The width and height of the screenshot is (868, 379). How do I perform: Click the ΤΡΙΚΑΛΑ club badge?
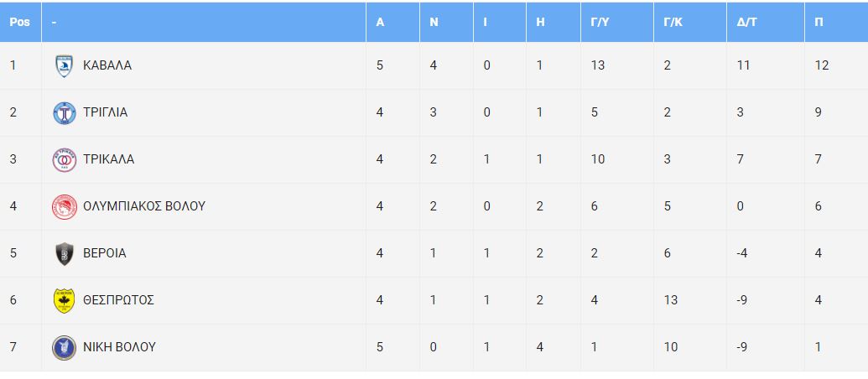coord(65,160)
